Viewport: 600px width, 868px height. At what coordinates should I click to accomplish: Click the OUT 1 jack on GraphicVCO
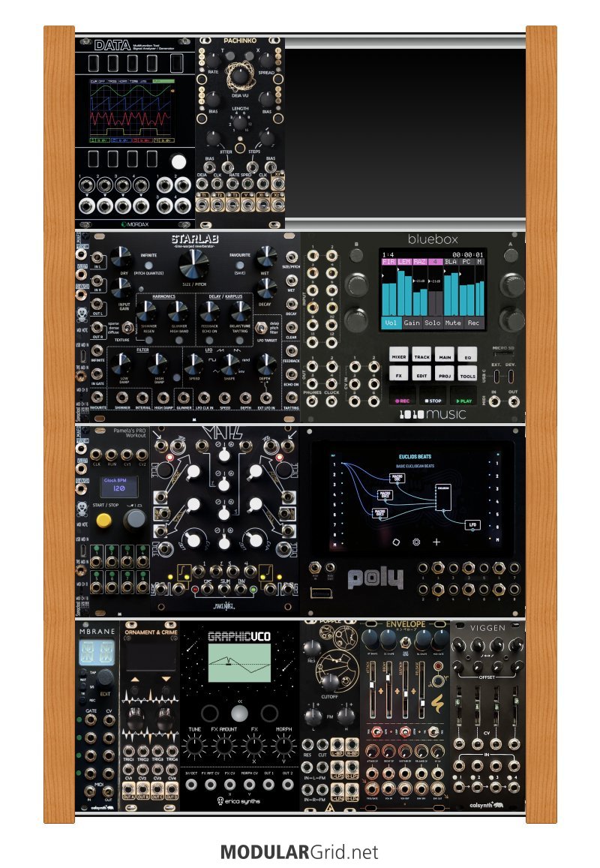(268, 785)
